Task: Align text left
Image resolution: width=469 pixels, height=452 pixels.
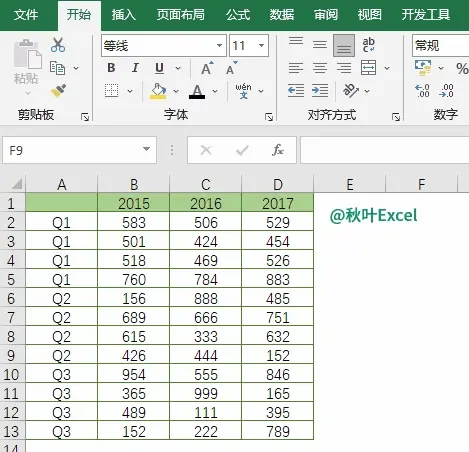Action: pos(296,68)
